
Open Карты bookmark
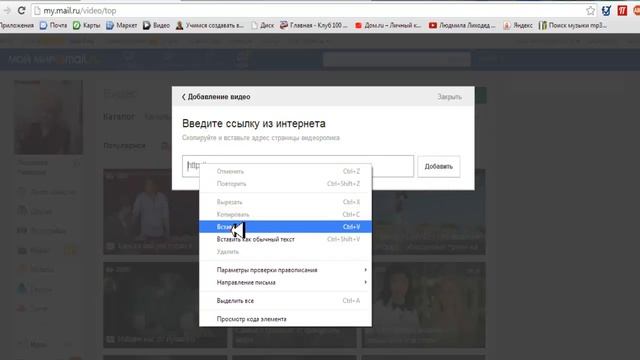(87, 25)
